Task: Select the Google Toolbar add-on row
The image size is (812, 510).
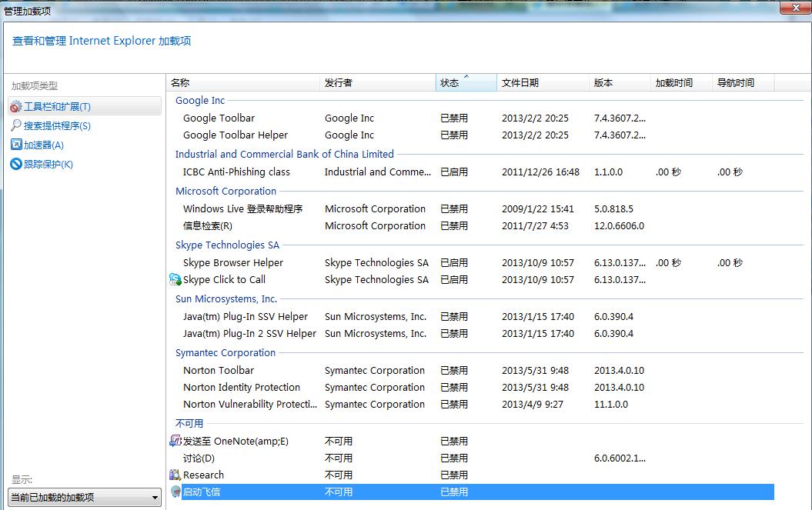Action: (219, 118)
